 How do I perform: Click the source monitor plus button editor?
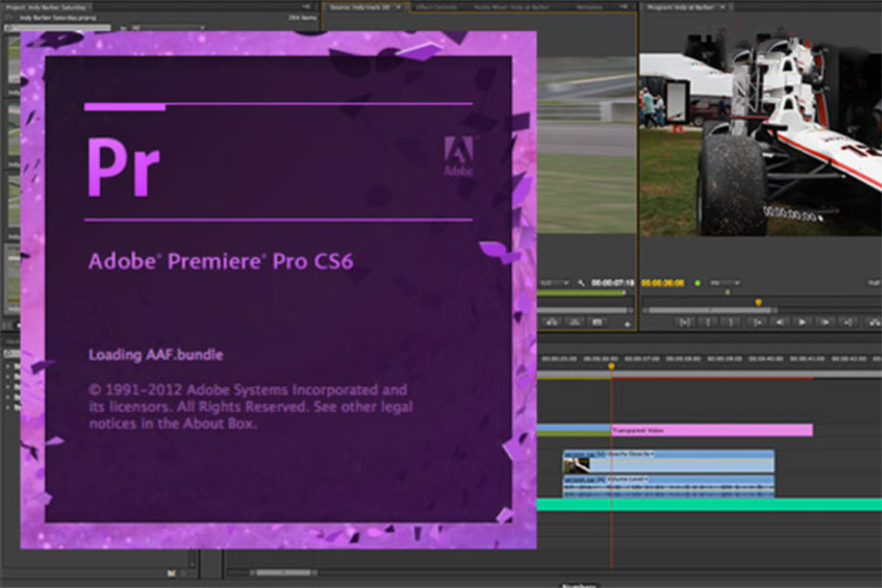coord(626,323)
